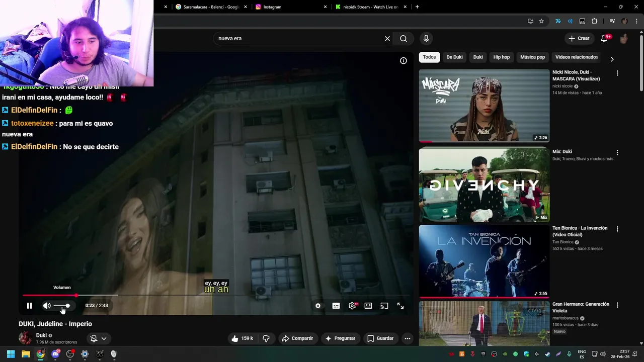Click the Preguntar button
This screenshot has height=362, width=644.
tap(340, 338)
